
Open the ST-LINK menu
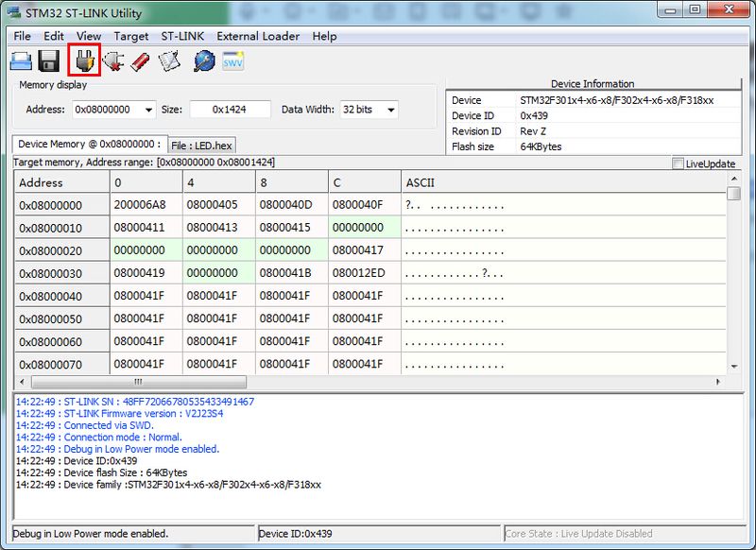pos(182,36)
